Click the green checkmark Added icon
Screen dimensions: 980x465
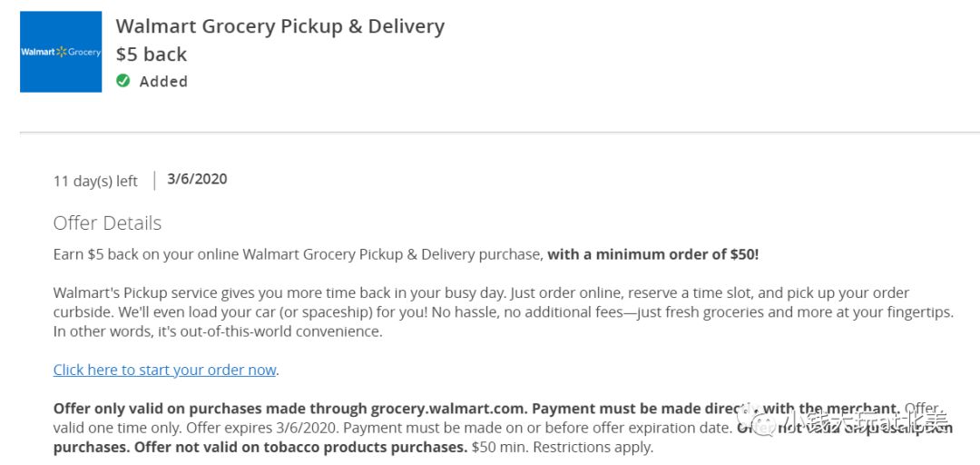pos(123,81)
